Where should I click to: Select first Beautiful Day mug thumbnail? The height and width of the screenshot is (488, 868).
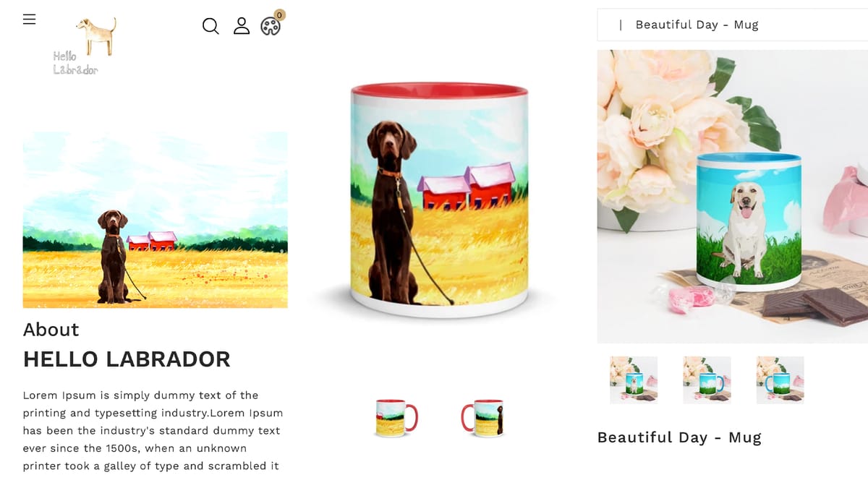(x=634, y=380)
